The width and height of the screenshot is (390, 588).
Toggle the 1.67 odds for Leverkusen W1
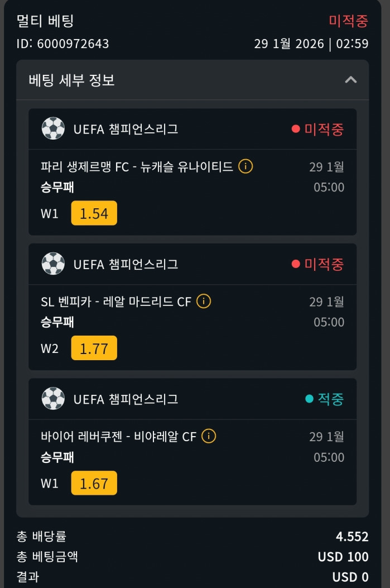[x=94, y=484]
